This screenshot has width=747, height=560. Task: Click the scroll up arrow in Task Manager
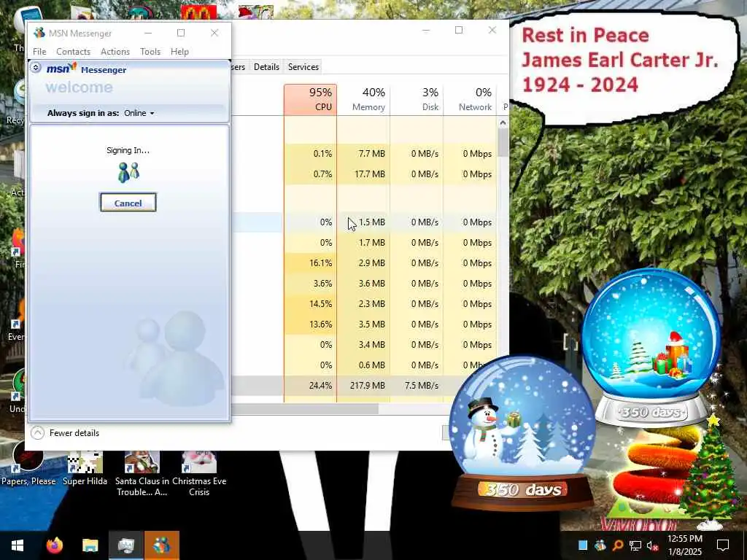click(503, 122)
